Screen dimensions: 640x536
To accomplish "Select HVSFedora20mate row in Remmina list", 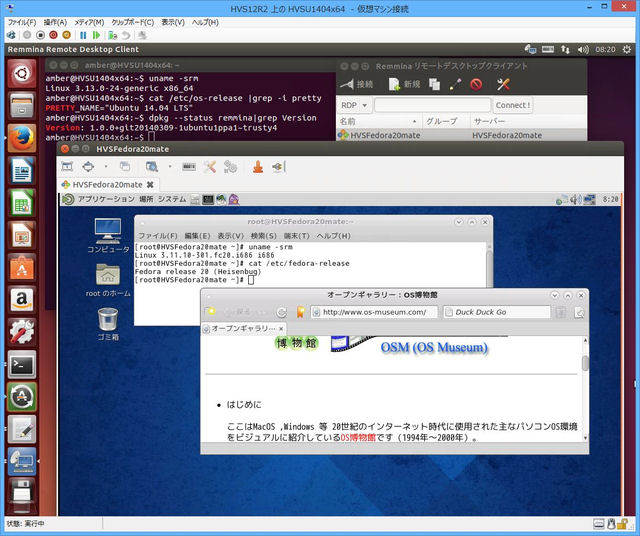I will click(461, 135).
